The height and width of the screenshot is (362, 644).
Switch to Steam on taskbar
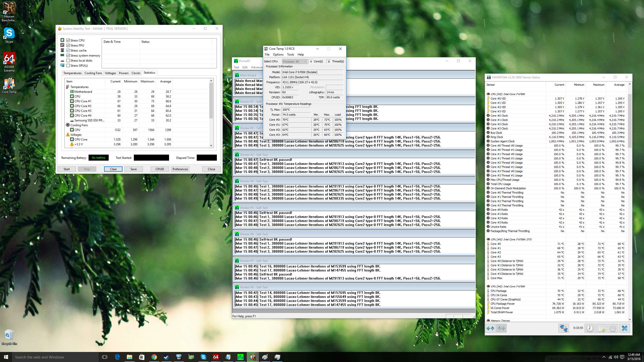167,357
